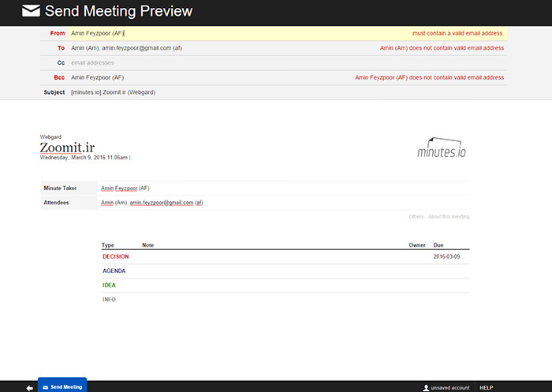Viewport: 552px width, 392px height.
Task: Click the Attendees label
Action: tap(56, 203)
